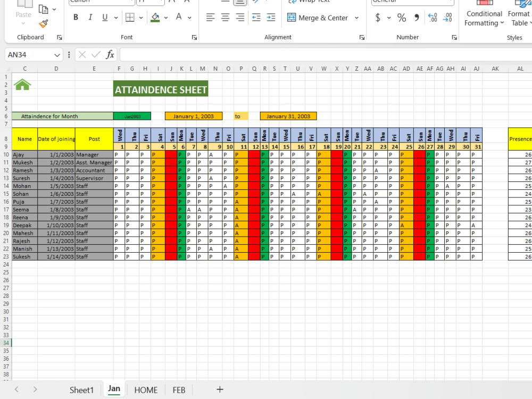This screenshot has width=532, height=399.
Task: Switch to FEB sheet tab
Action: coord(179,390)
